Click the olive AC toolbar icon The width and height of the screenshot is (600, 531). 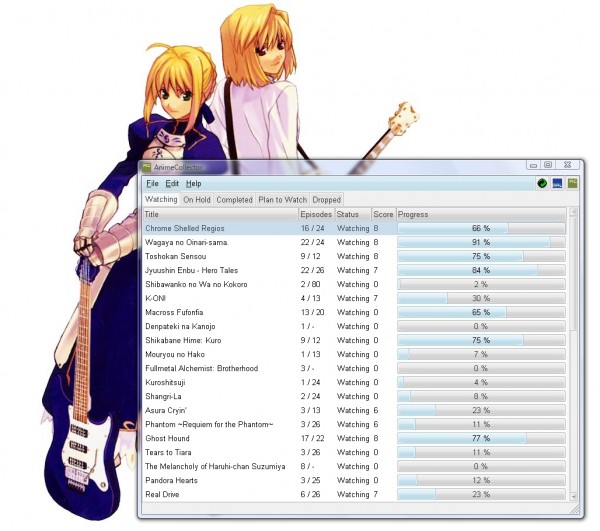coord(572,183)
